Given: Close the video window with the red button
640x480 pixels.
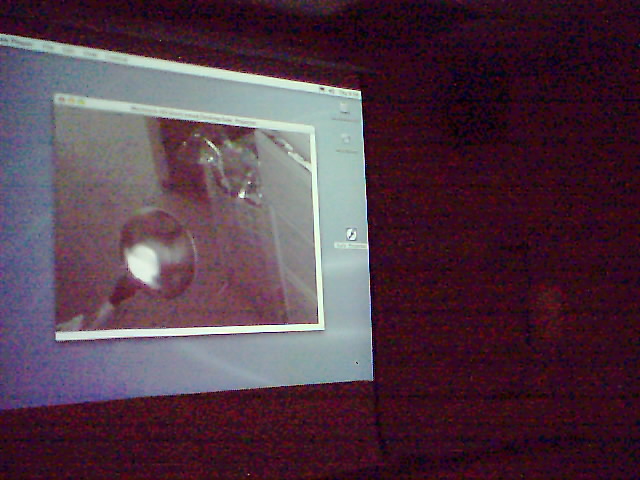Looking at the screenshot, I should pos(59,99).
